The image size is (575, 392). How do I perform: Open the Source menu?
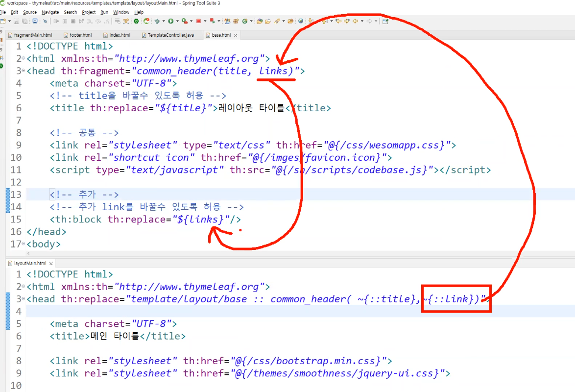(30, 12)
